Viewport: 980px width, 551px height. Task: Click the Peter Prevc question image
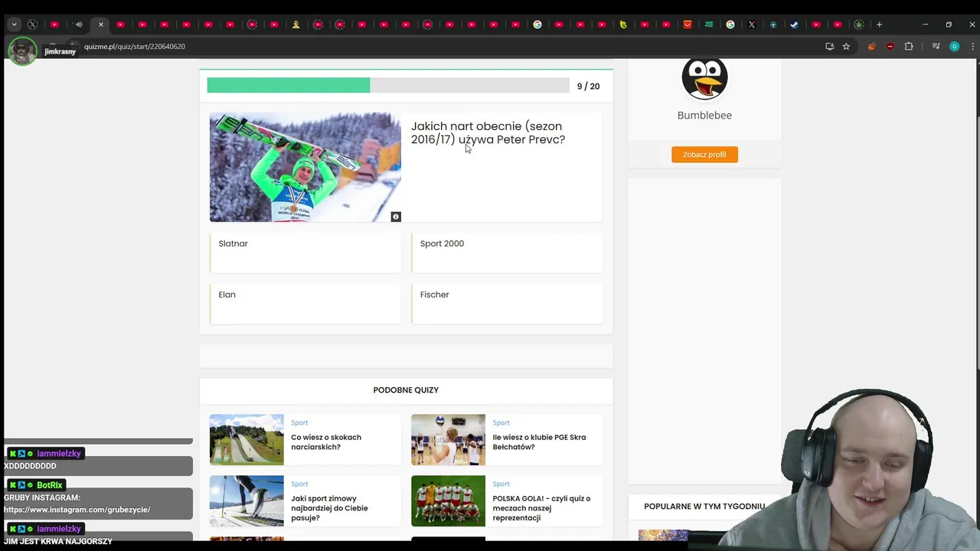[x=305, y=168]
